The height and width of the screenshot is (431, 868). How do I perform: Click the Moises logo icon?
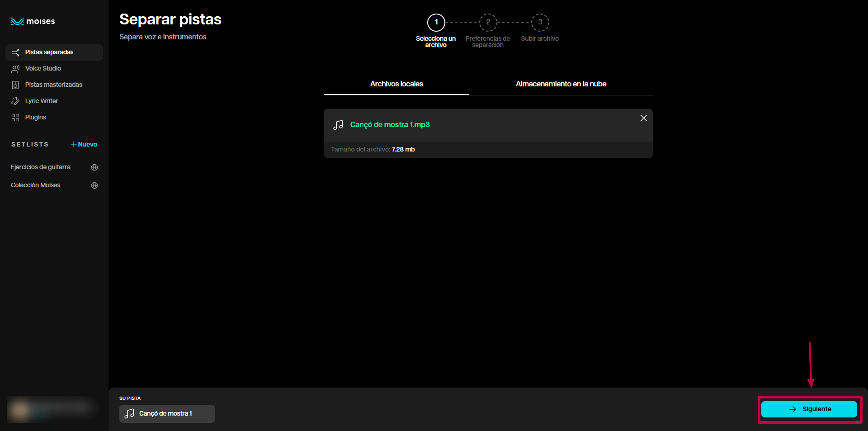tap(17, 22)
